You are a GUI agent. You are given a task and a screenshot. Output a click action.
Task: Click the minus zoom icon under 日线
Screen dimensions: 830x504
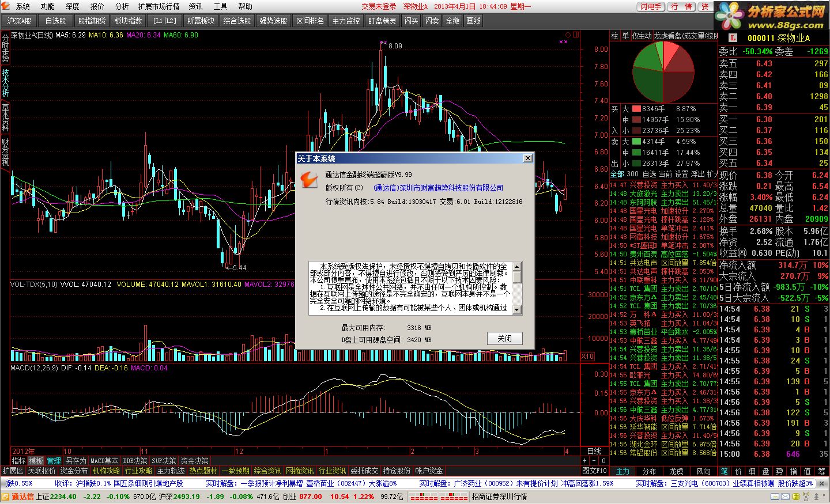[x=594, y=460]
